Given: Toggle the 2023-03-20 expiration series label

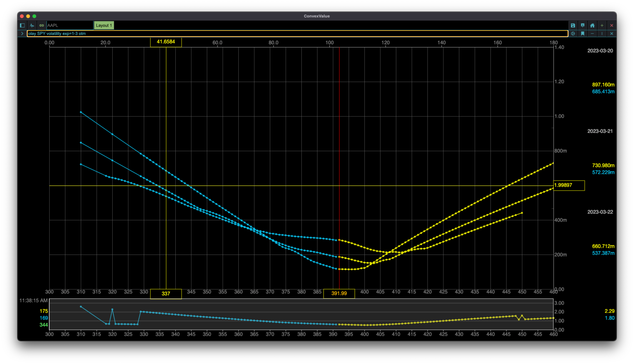Looking at the screenshot, I should click(x=600, y=51).
